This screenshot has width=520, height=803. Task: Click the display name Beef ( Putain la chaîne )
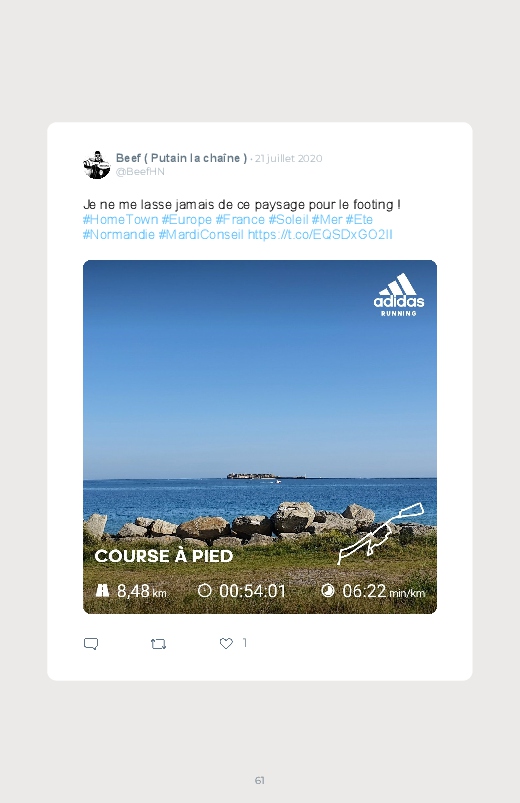point(181,158)
